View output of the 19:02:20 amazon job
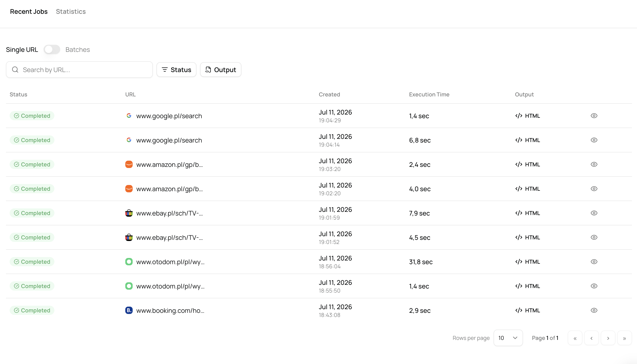The image size is (637, 364). click(x=594, y=189)
